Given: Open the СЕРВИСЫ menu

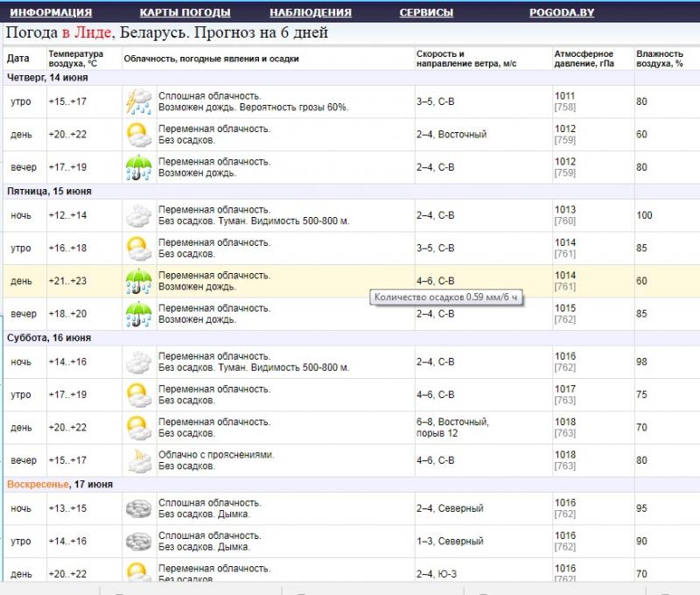Looking at the screenshot, I should coord(426,13).
